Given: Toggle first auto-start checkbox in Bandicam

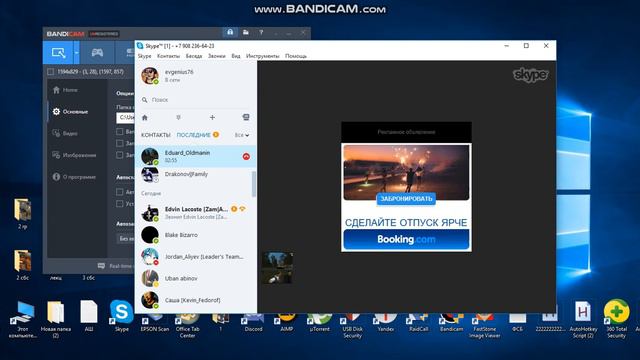Looking at the screenshot, I should point(120,192).
